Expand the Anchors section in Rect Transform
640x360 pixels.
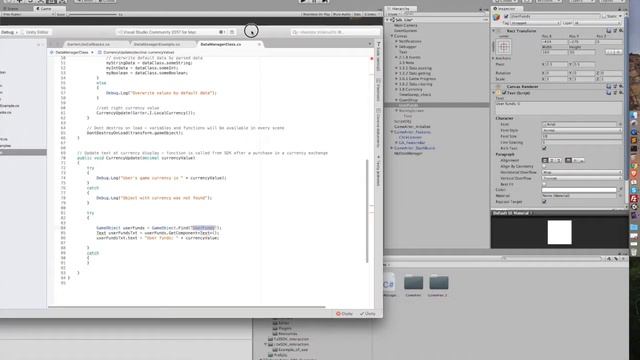493,58
